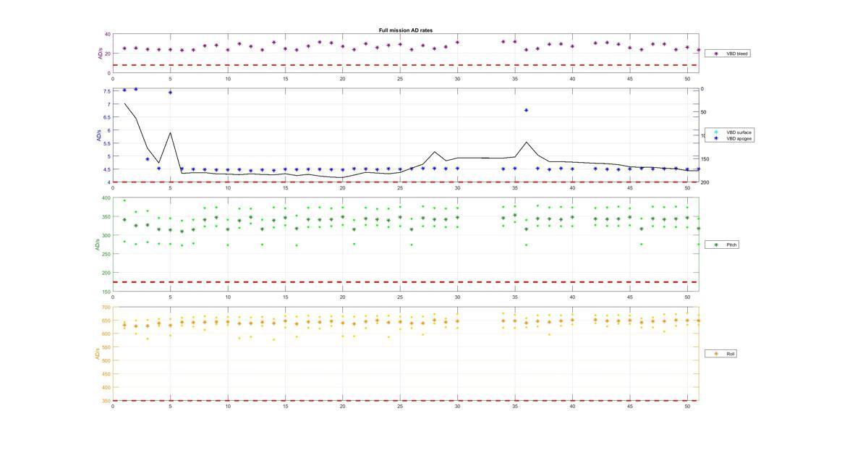Click the '550' tick on the Roll axis
This screenshot has width=868, height=450.
106,347
